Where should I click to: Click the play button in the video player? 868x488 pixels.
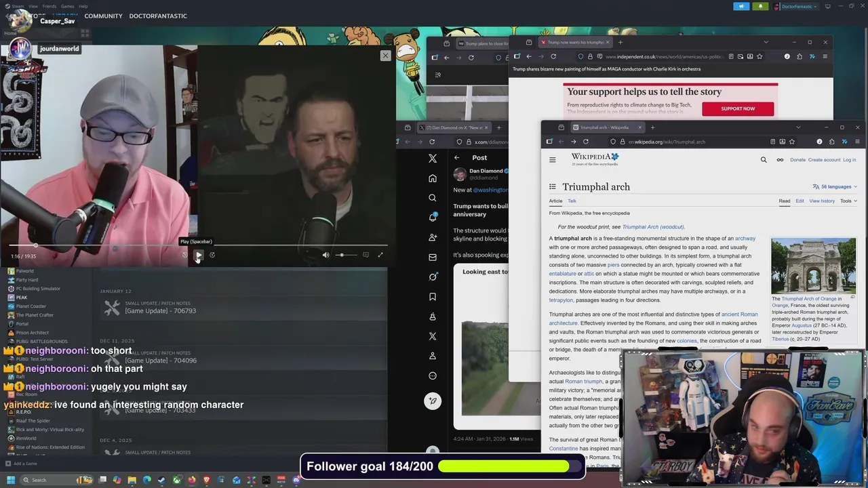click(199, 255)
